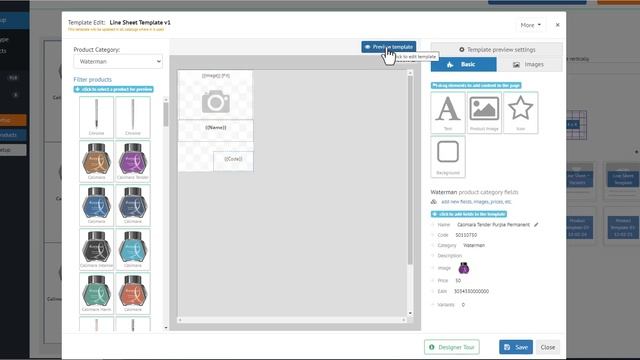The image size is (640, 360).
Task: Switch to the Basic tab
Action: [x=464, y=64]
